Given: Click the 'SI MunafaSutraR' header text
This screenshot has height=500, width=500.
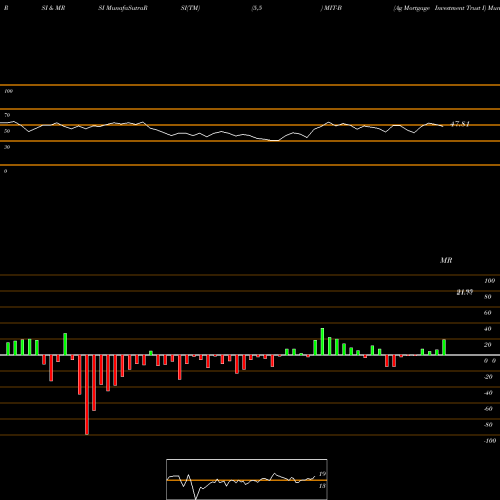Looking at the screenshot, I should 123,8.
